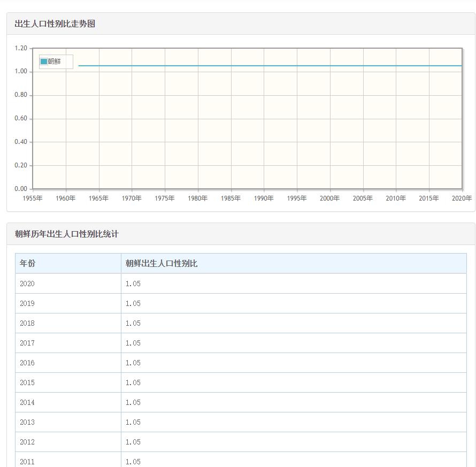Click the 1.05 value in the 2017 row

(133, 343)
